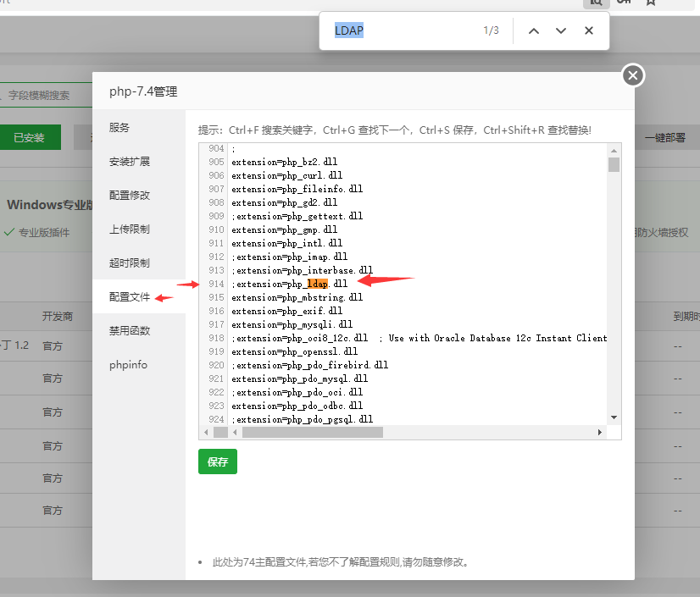Close the php-7.4 management dialog

(x=632, y=75)
